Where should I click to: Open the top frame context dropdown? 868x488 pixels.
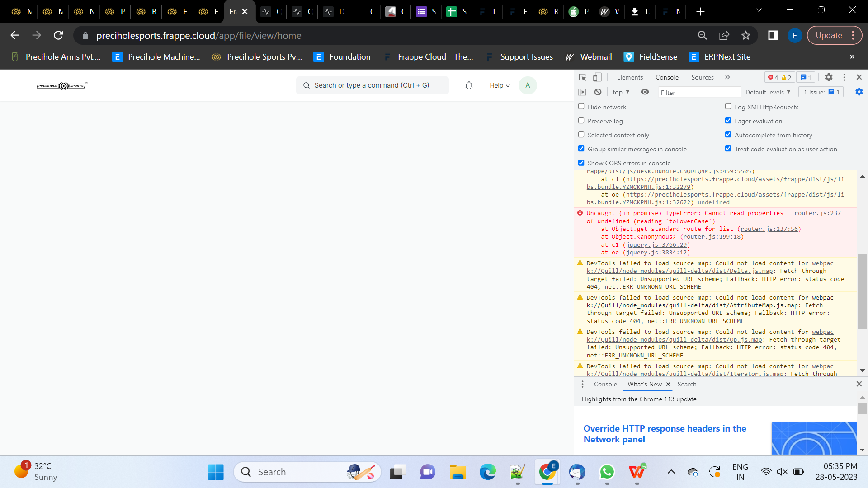coord(620,92)
